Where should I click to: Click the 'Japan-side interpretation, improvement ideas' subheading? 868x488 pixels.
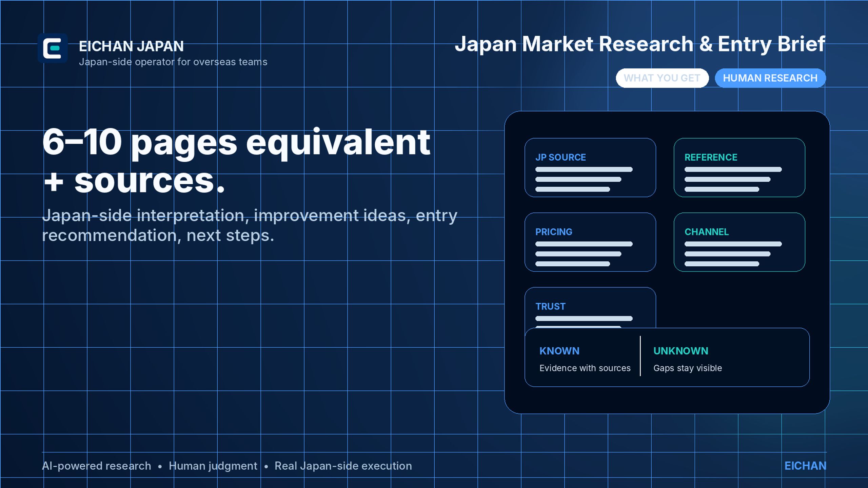[x=250, y=225]
